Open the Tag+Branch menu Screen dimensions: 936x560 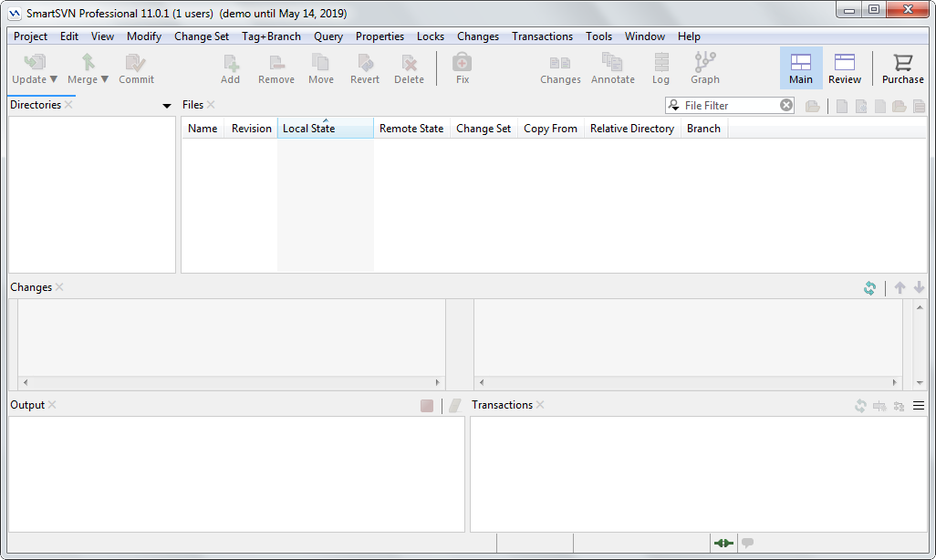coord(271,36)
